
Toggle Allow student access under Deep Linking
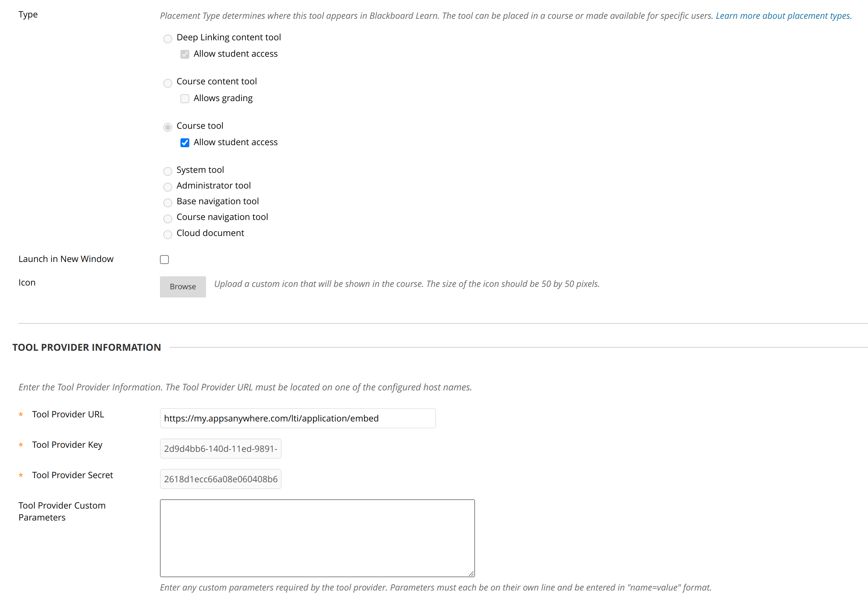(x=185, y=54)
